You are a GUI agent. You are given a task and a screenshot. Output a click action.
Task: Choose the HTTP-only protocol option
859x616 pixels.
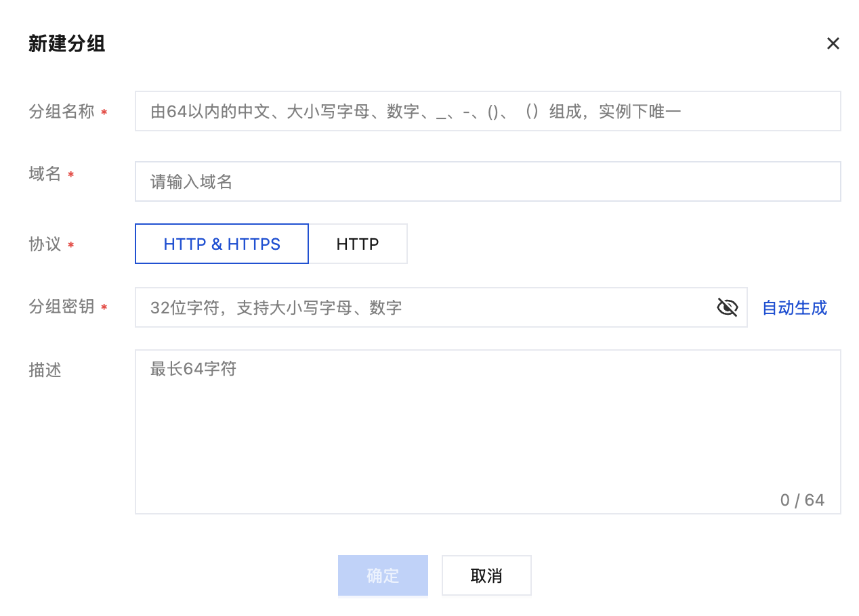(x=358, y=244)
